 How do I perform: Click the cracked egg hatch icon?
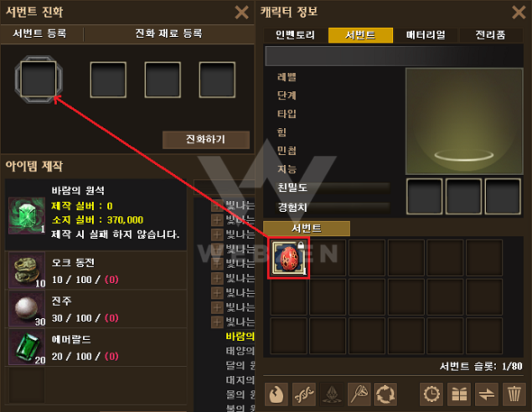pos(276,394)
